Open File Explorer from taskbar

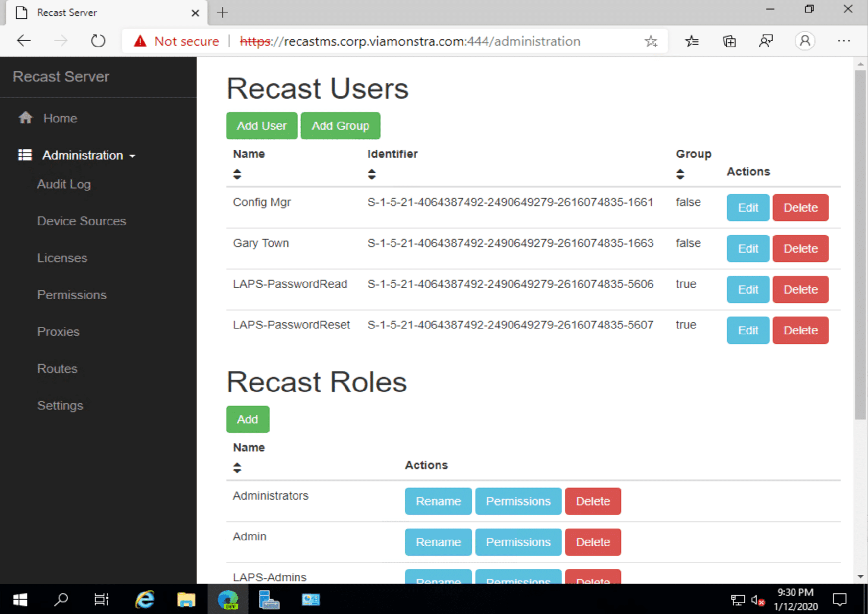(x=186, y=599)
